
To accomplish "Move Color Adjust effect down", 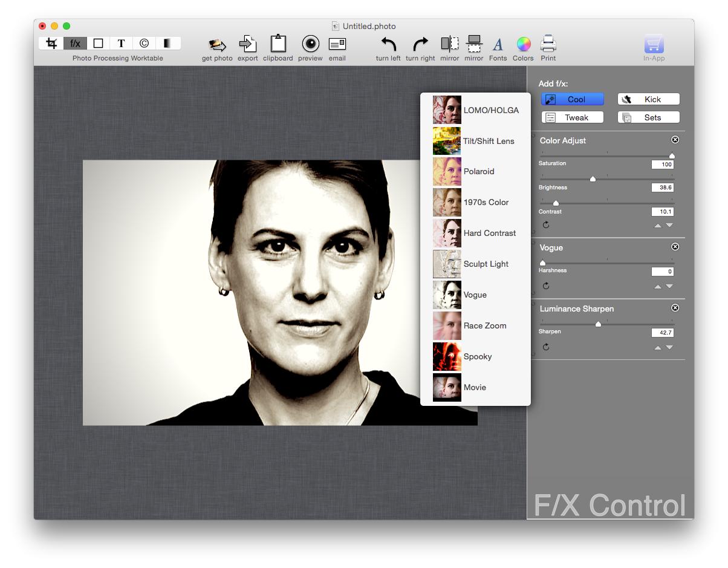I will [669, 226].
